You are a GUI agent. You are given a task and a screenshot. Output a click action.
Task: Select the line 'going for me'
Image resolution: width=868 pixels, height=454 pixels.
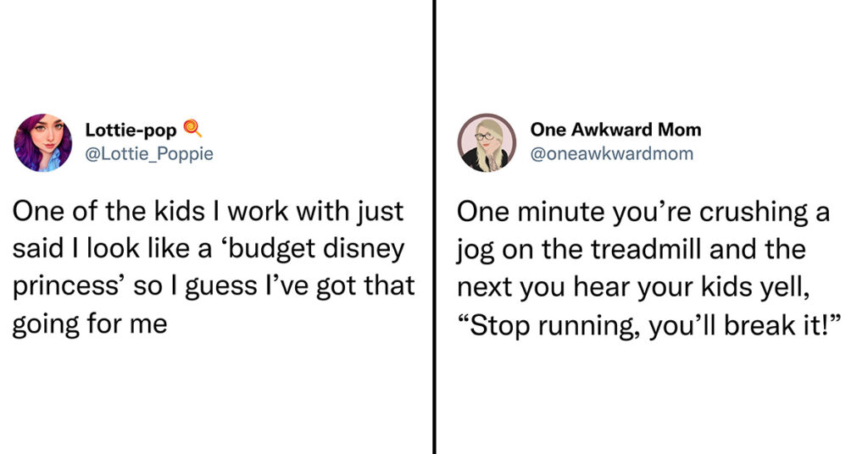point(90,324)
